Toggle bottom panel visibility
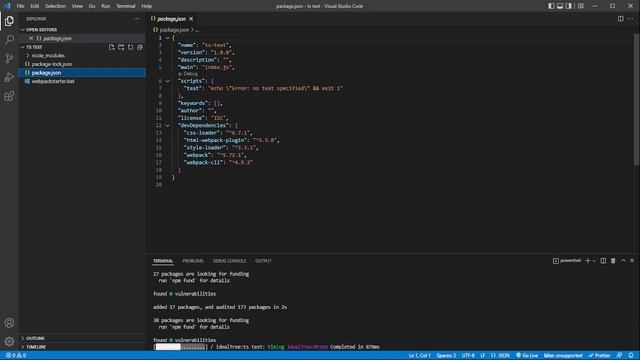 560,6
